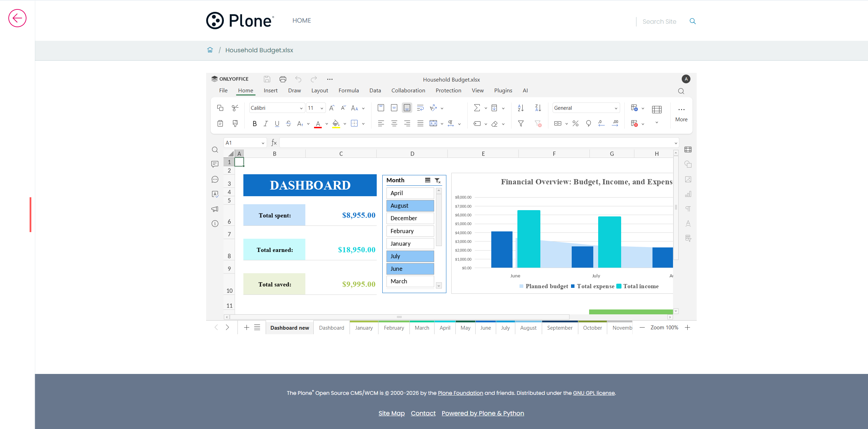Toggle italic formatting
The image size is (868, 429).
click(x=266, y=123)
